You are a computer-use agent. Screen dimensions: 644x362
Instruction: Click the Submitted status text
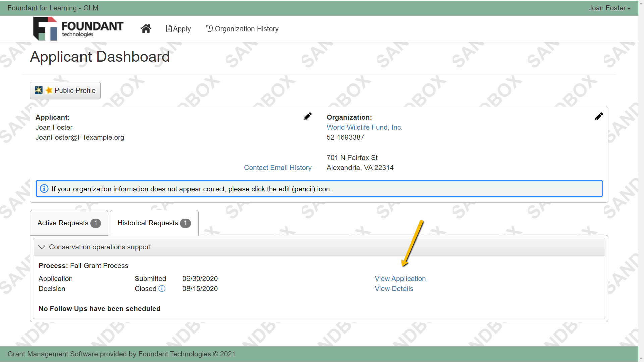click(150, 279)
